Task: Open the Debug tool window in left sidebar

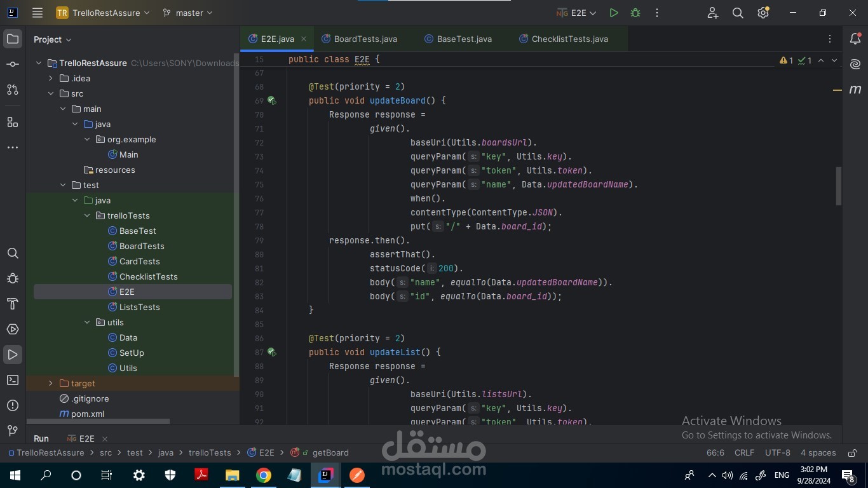Action: click(x=13, y=278)
